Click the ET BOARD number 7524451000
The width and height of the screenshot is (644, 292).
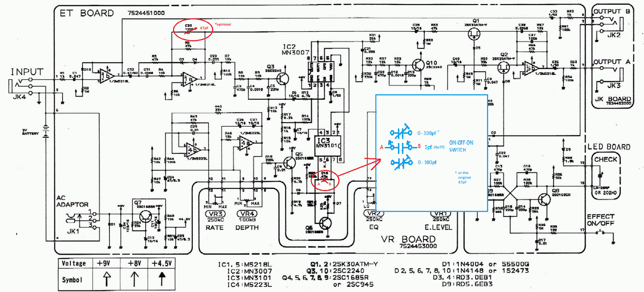146,13
